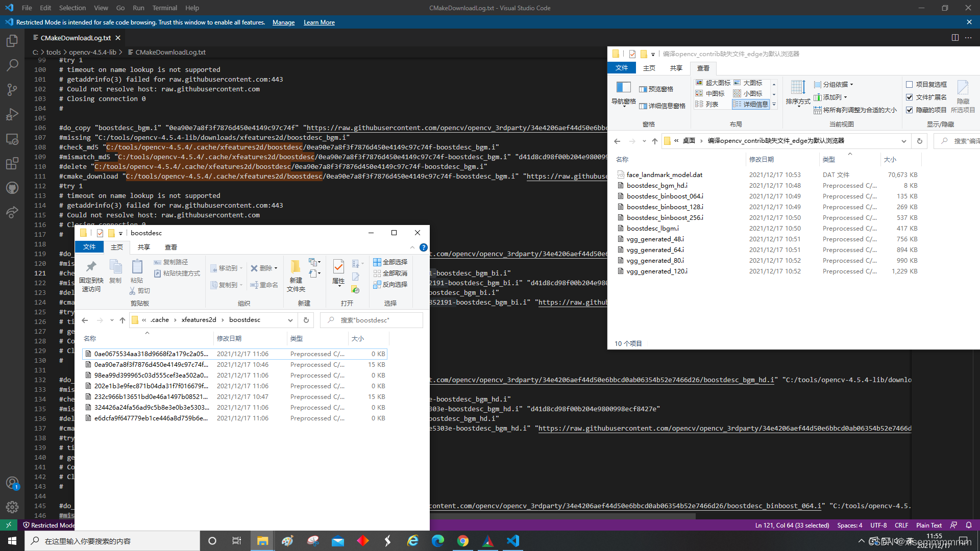This screenshot has width=980, height=551.
Task: Click the Plain Text language mode in the status bar
Action: pos(928,525)
